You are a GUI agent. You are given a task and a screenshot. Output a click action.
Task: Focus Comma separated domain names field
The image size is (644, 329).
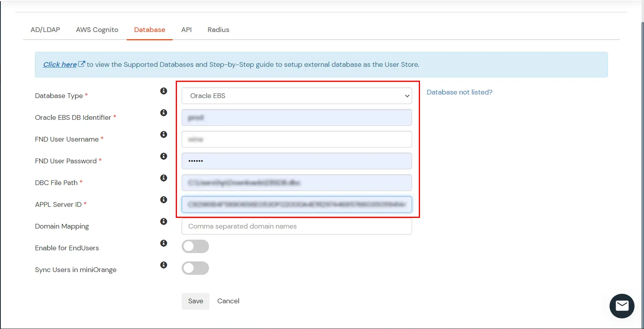point(296,226)
